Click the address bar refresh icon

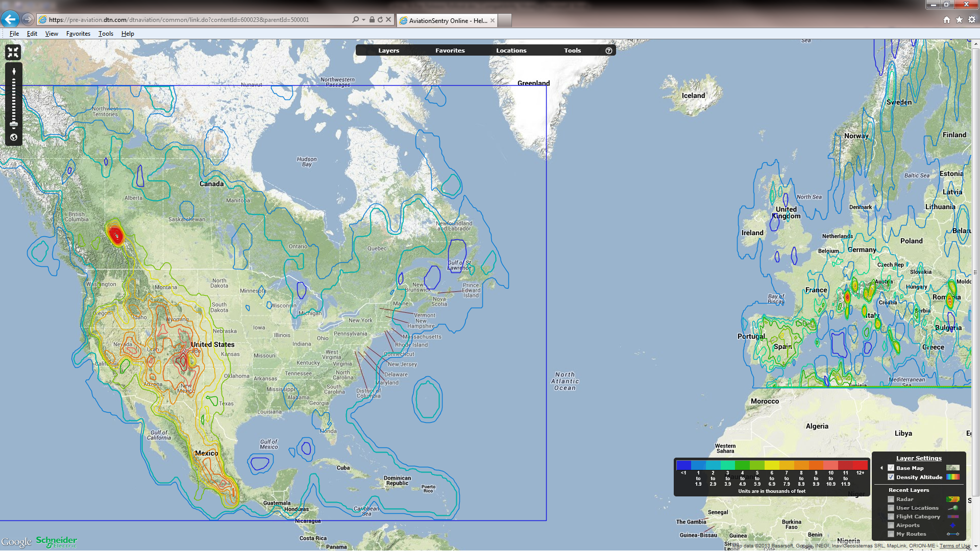point(380,19)
